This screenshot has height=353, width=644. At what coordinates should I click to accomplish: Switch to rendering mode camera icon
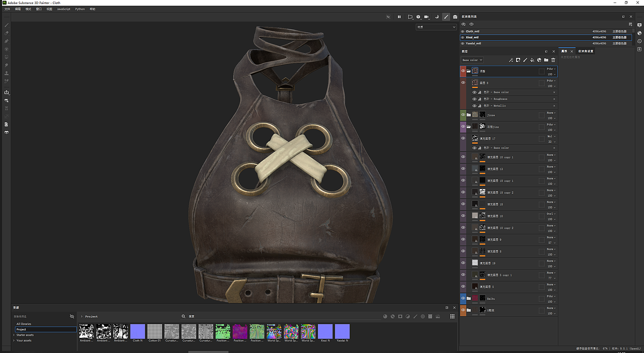455,17
